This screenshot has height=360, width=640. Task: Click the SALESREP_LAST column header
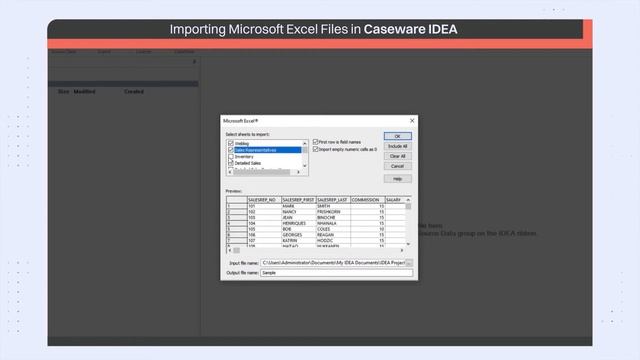point(333,200)
